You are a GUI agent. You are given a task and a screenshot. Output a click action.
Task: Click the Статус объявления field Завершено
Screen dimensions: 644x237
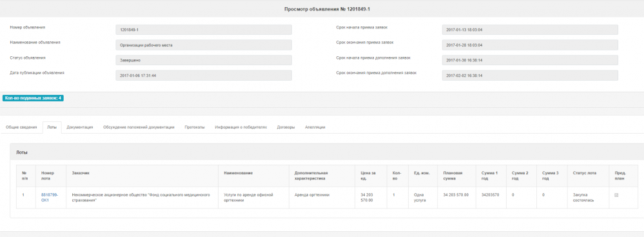(x=204, y=60)
